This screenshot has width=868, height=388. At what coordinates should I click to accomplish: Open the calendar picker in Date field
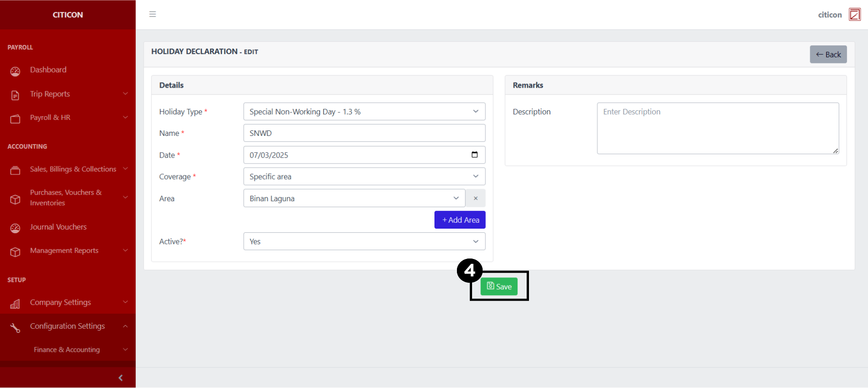(474, 155)
